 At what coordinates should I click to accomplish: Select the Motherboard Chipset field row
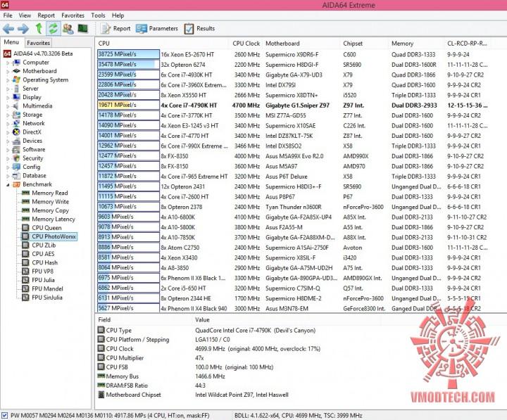tap(194, 395)
